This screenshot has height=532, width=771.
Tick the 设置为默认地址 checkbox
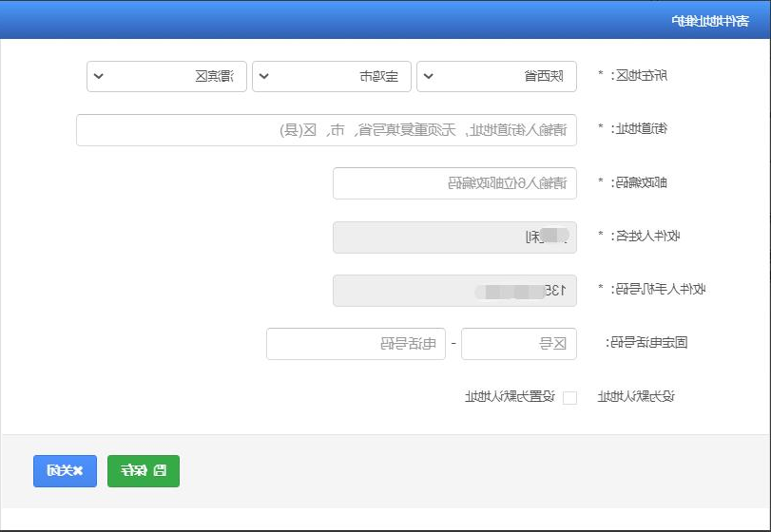(569, 397)
